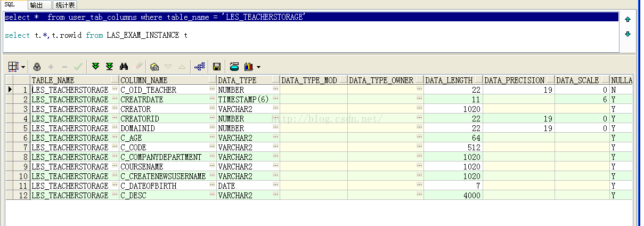Screen dimensions: 644x226
Task: Click the DATA_LENGTH column header
Action: [453, 80]
